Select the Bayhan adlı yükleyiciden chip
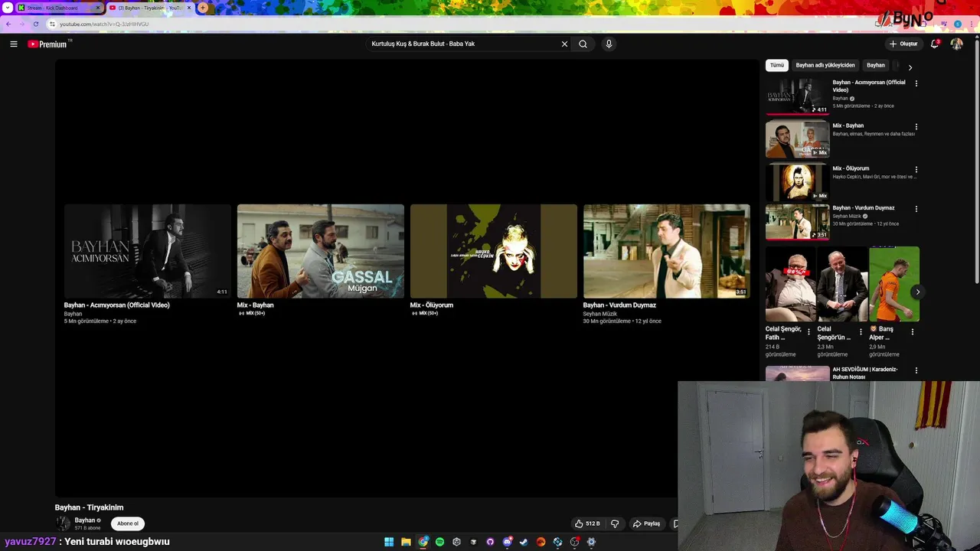Screen dimensions: 980x551 [x=825, y=65]
